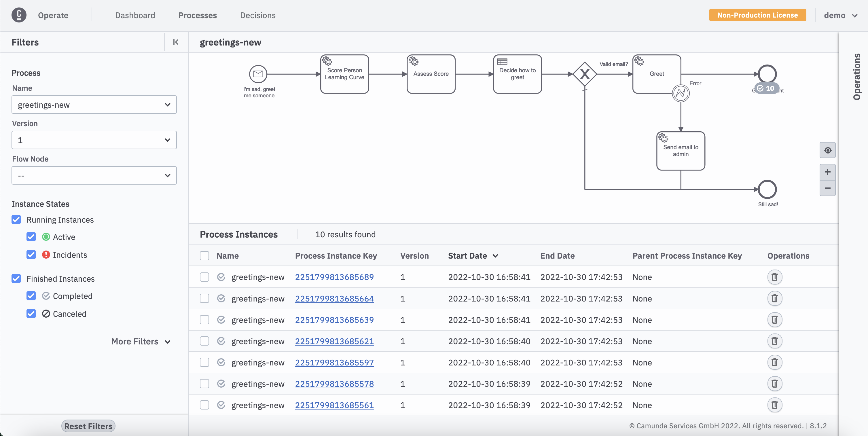Click the Operate app title
Image resolution: width=868 pixels, height=436 pixels.
[53, 15]
